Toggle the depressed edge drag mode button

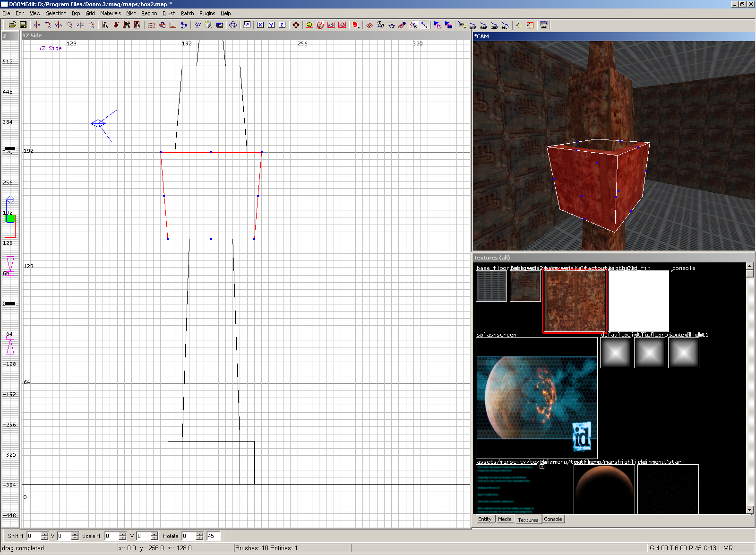pyautogui.click(x=424, y=25)
